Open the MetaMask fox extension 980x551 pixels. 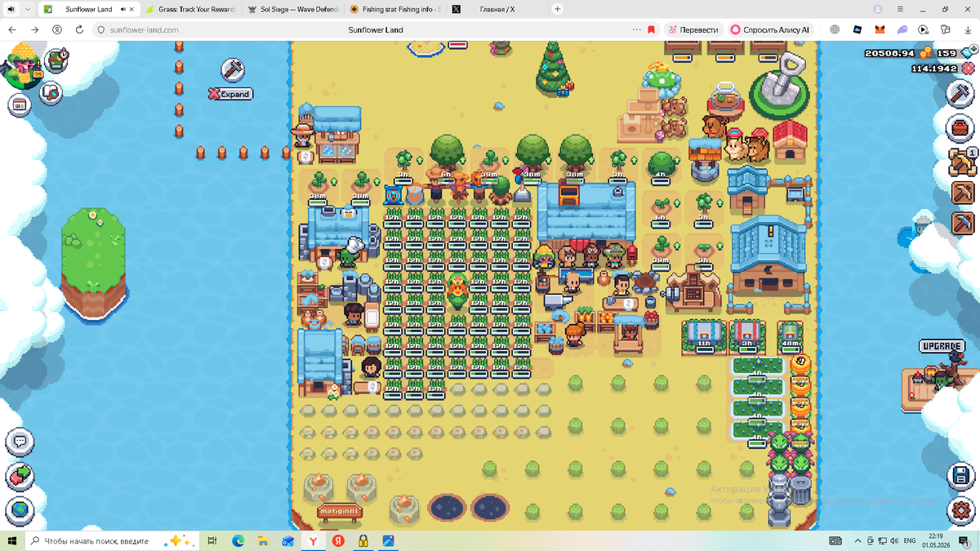pyautogui.click(x=880, y=29)
